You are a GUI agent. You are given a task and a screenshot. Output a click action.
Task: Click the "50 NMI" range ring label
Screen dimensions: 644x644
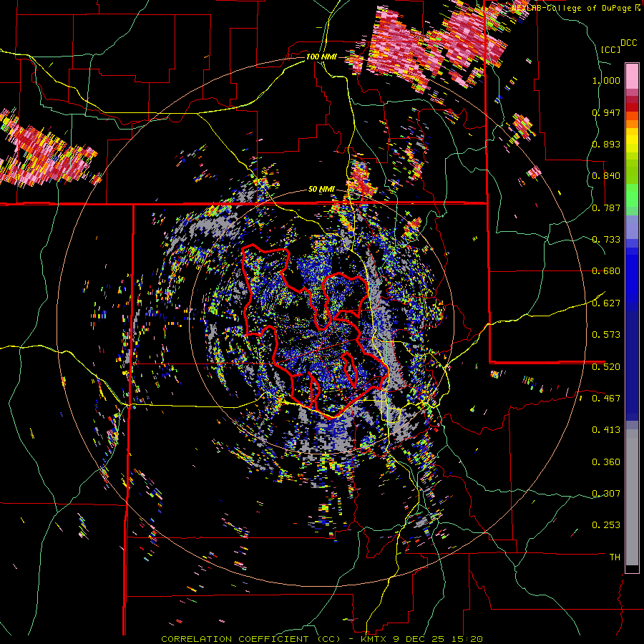click(321, 189)
